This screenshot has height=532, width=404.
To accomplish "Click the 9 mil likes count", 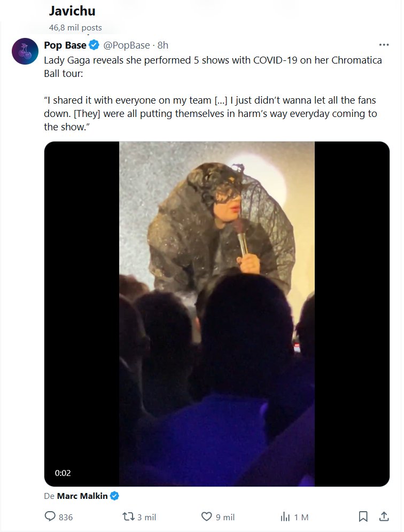I will tap(225, 517).
